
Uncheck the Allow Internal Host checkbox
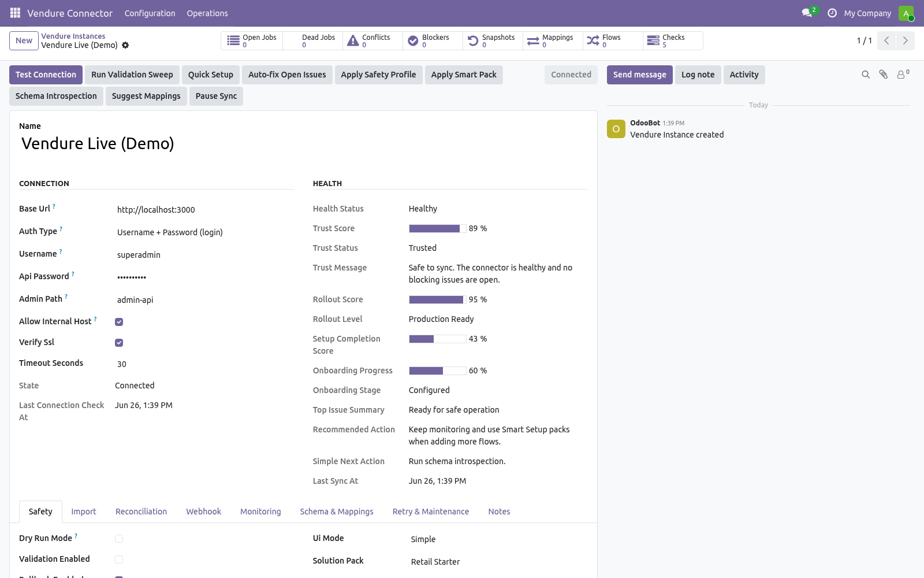point(119,322)
